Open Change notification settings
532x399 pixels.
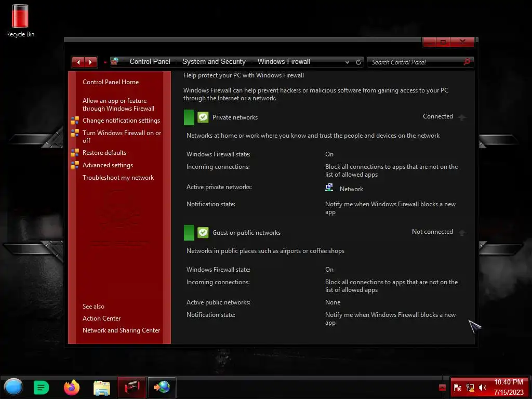[121, 121]
